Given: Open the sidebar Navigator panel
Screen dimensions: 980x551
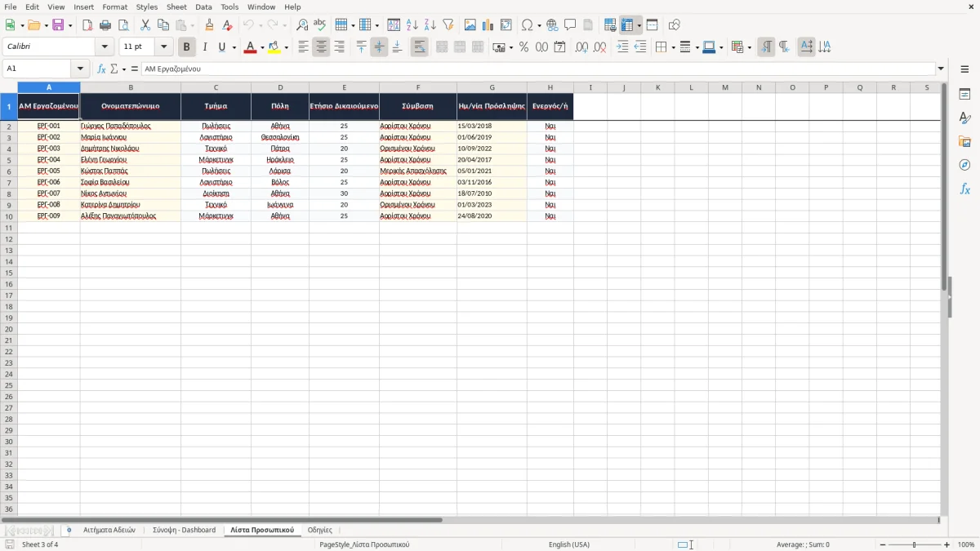Looking at the screenshot, I should click(964, 165).
